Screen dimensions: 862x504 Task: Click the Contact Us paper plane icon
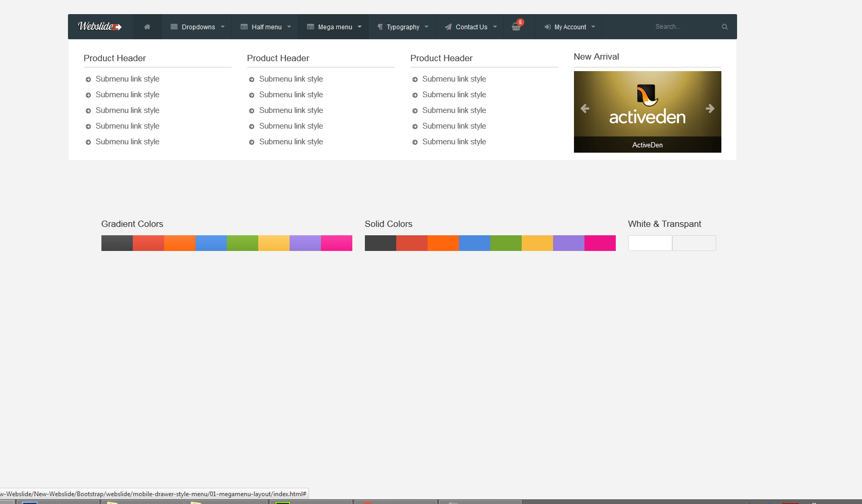pyautogui.click(x=448, y=27)
